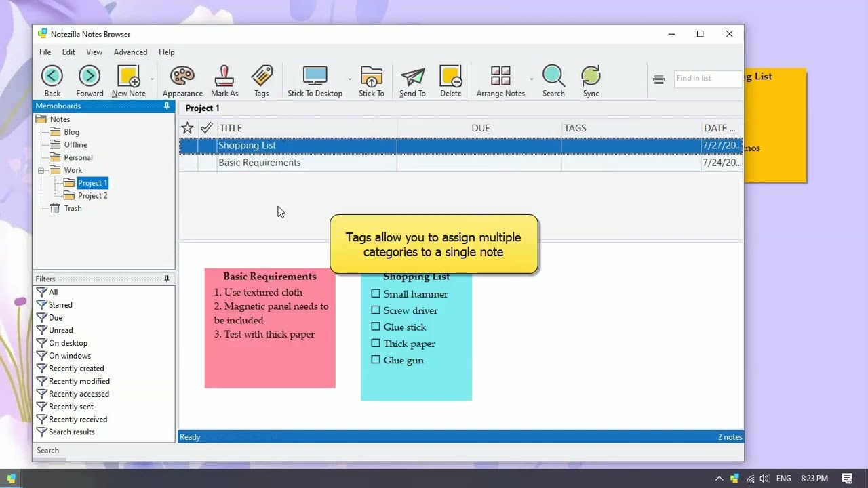Viewport: 868px width, 488px height.
Task: Sort notes by TITLE column
Action: coord(307,128)
